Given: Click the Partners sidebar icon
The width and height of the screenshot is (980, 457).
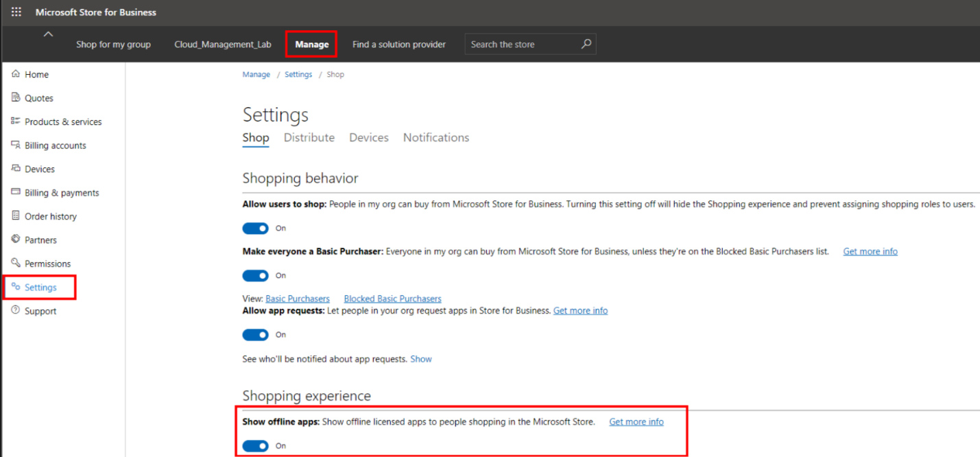Looking at the screenshot, I should pos(16,239).
